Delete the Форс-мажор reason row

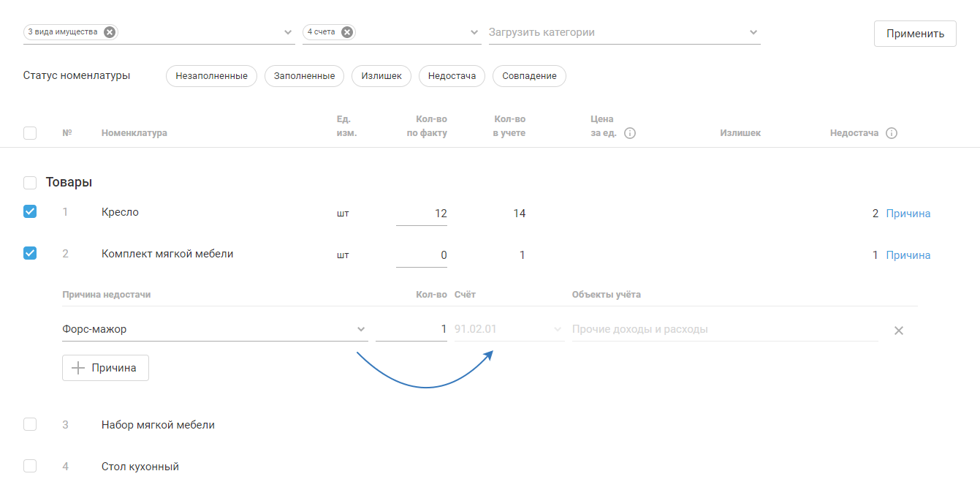899,331
